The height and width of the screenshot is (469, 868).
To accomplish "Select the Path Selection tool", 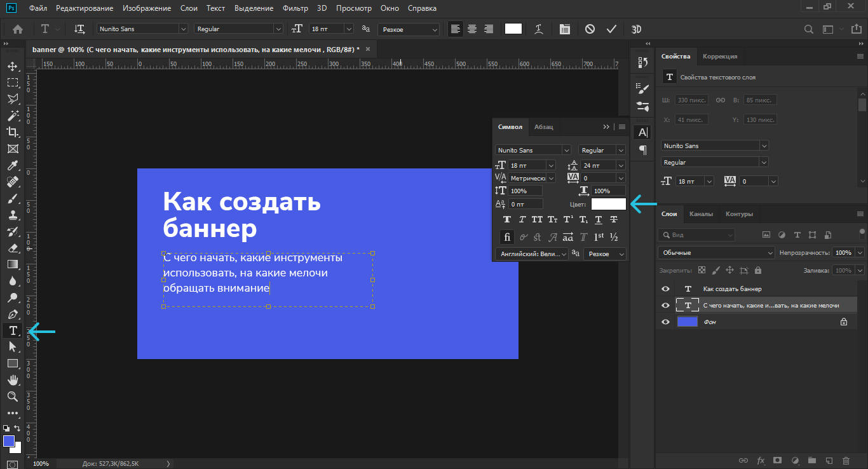I will [12, 347].
